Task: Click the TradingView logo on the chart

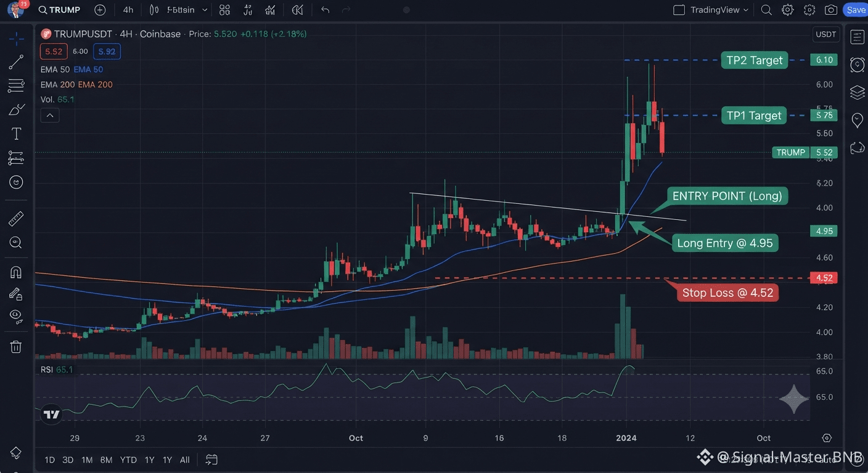Action: 52,414
